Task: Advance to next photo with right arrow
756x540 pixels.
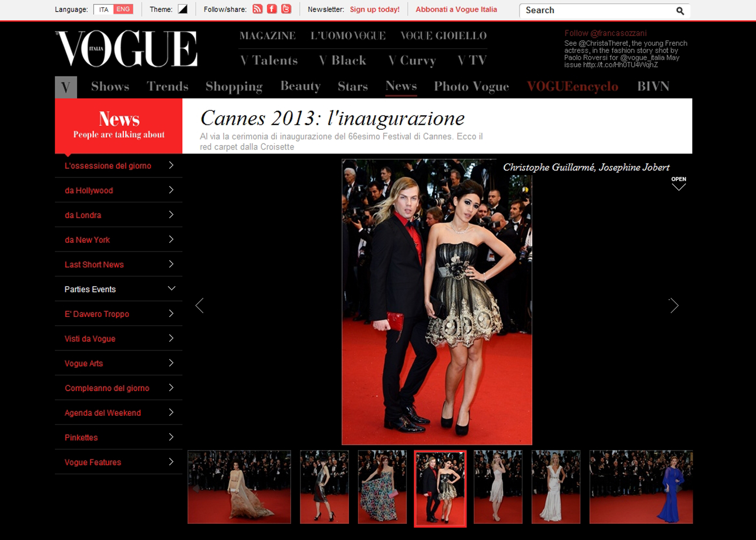Action: pyautogui.click(x=674, y=305)
